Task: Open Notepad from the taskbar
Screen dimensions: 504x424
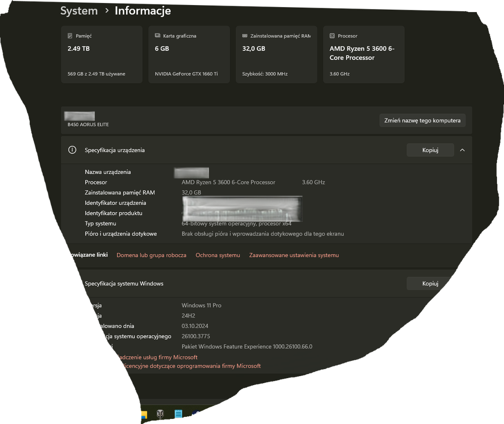Action: (x=178, y=414)
